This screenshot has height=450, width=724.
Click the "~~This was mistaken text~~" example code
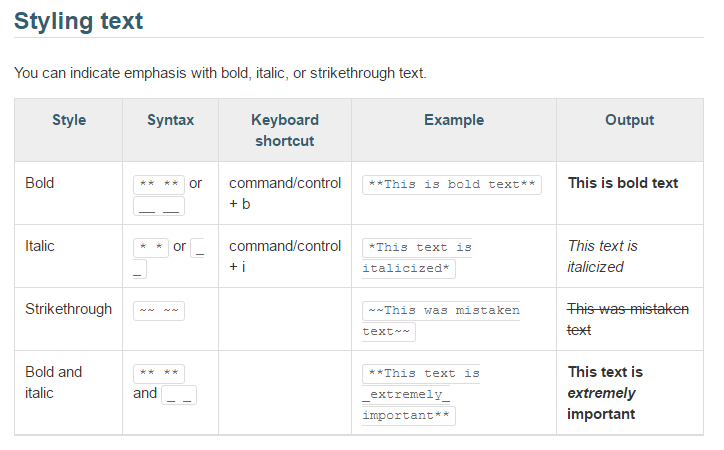click(440, 320)
